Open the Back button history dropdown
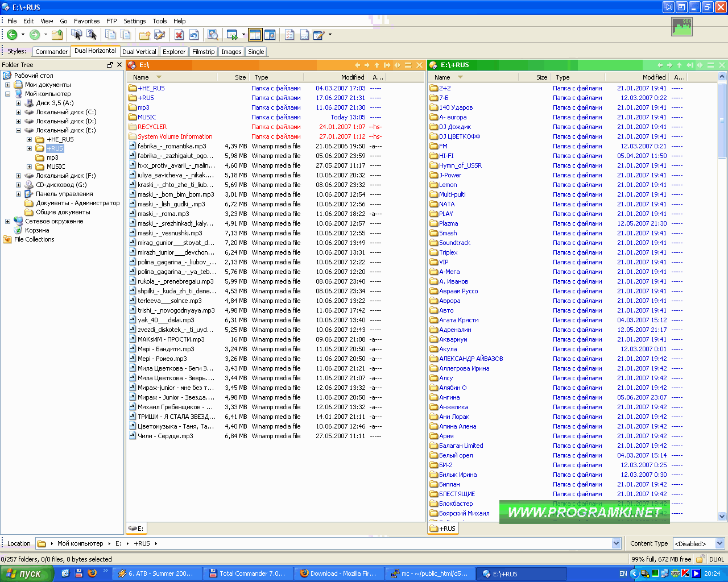The height and width of the screenshot is (582, 728). pos(23,35)
